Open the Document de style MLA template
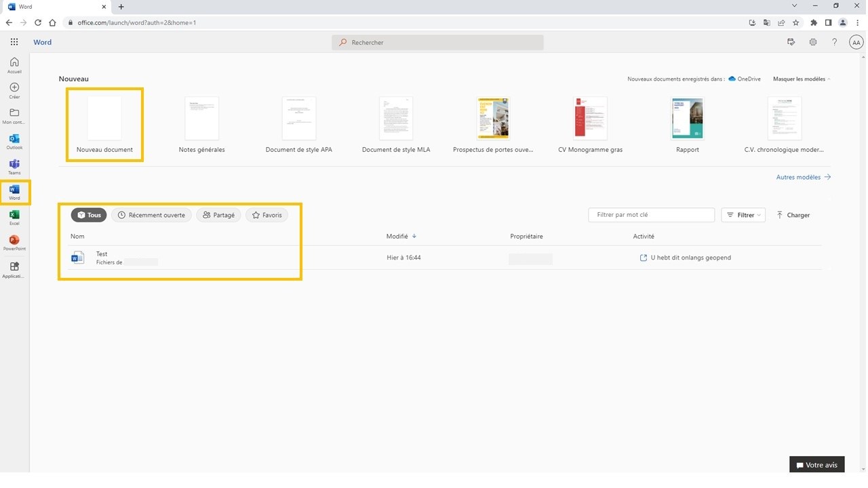Image resolution: width=868 pixels, height=488 pixels. pyautogui.click(x=396, y=125)
